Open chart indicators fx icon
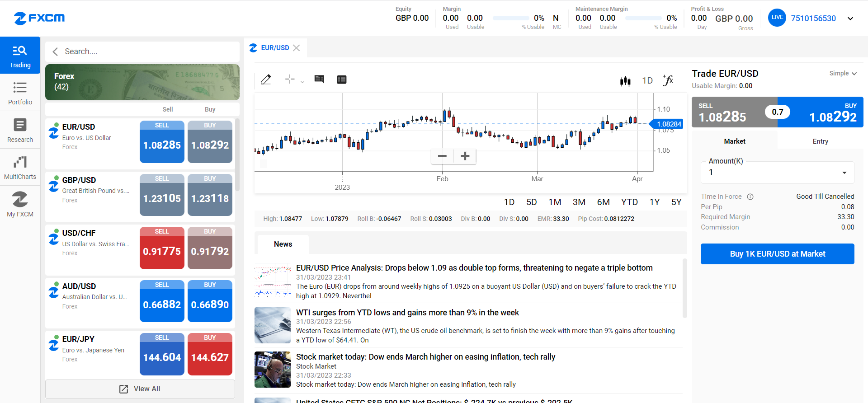Image resolution: width=868 pixels, height=403 pixels. (x=668, y=80)
